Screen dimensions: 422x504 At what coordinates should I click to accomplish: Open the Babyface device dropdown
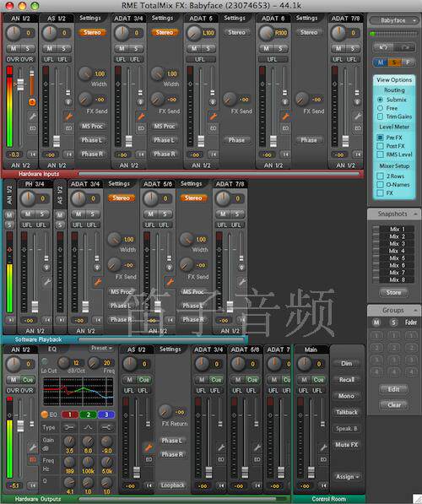(393, 20)
